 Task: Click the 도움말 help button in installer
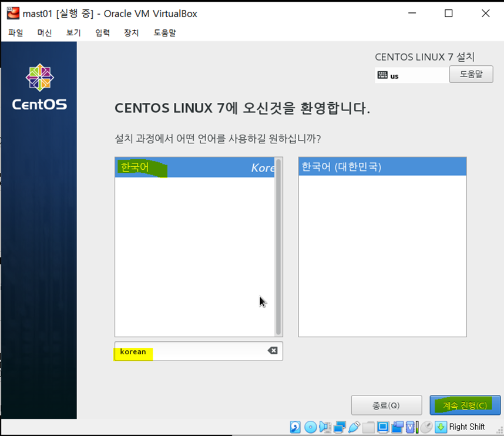coord(471,74)
